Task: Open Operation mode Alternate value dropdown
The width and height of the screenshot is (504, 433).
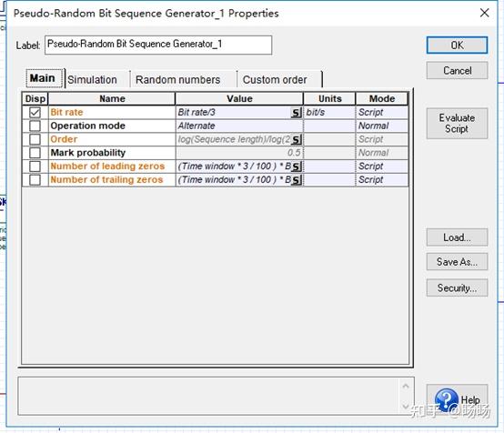Action: pos(239,126)
